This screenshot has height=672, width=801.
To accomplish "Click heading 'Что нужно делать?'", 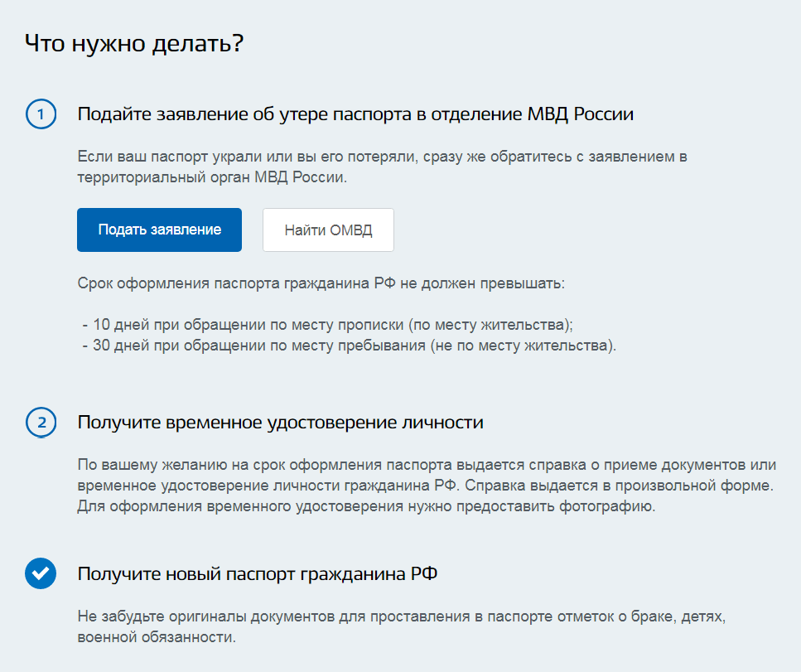I will (134, 43).
